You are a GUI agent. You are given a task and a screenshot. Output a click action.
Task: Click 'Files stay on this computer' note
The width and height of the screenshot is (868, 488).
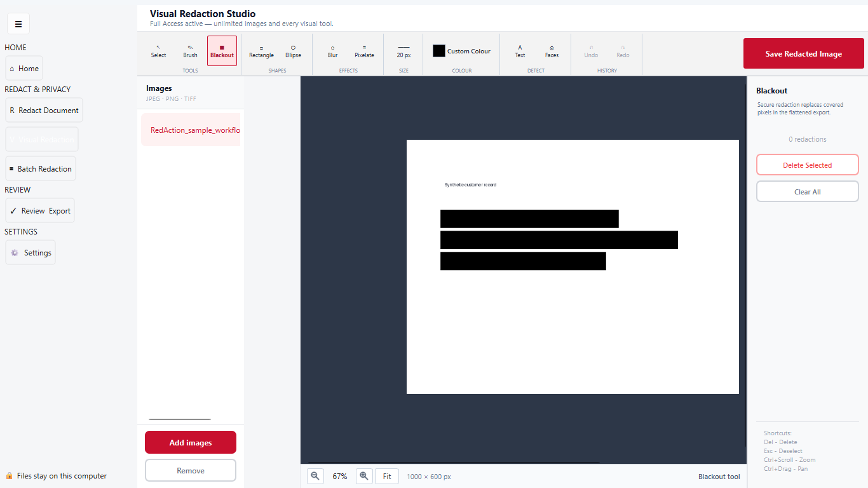tap(62, 476)
